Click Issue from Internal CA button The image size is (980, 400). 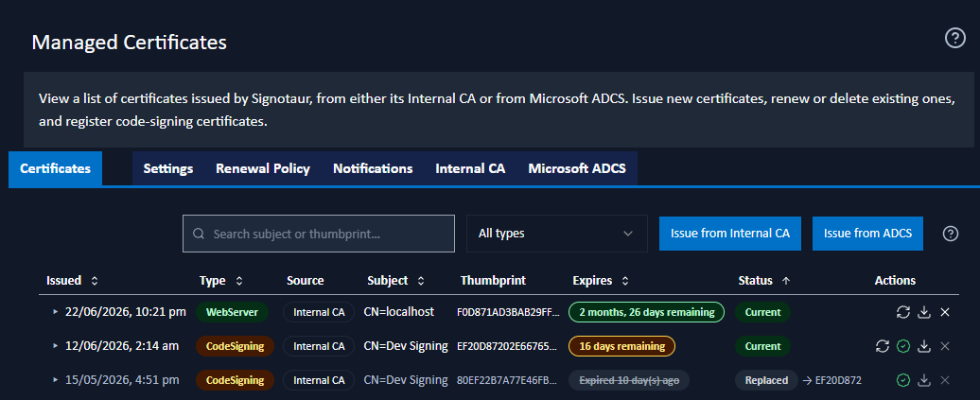730,234
